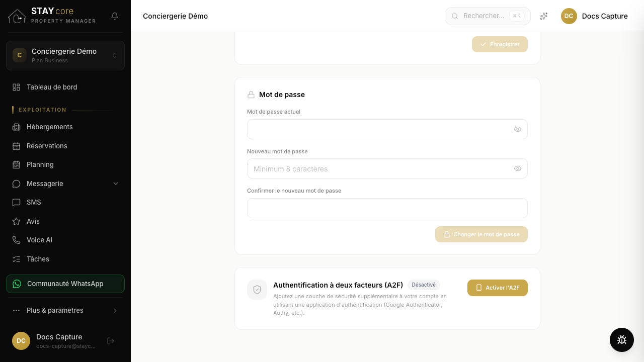Focus the Rechercher search box
This screenshot has height=362, width=644.
[488, 16]
